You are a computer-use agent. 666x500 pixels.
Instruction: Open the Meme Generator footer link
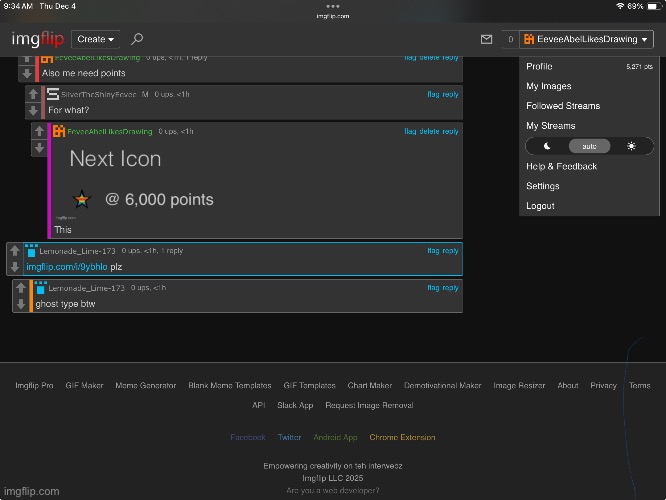click(145, 385)
